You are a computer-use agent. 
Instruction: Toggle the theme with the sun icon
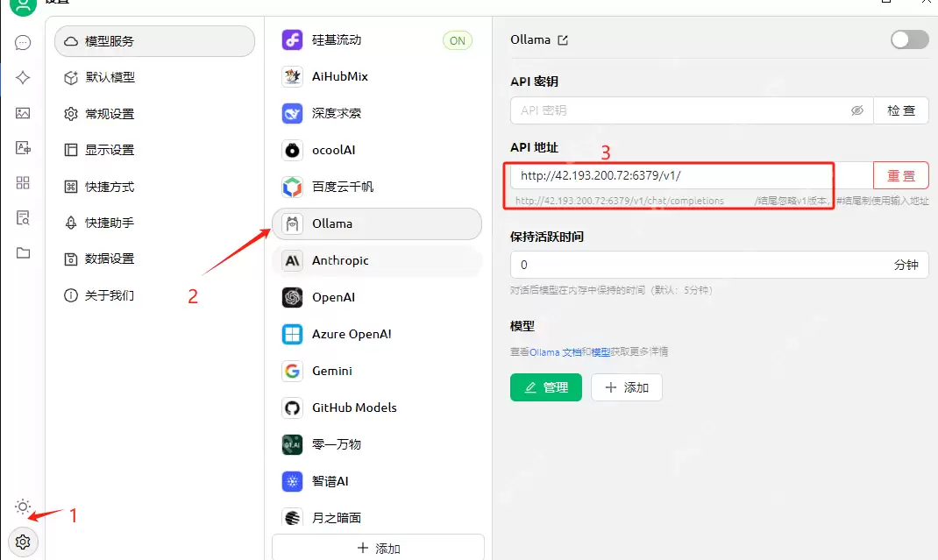pyautogui.click(x=23, y=507)
